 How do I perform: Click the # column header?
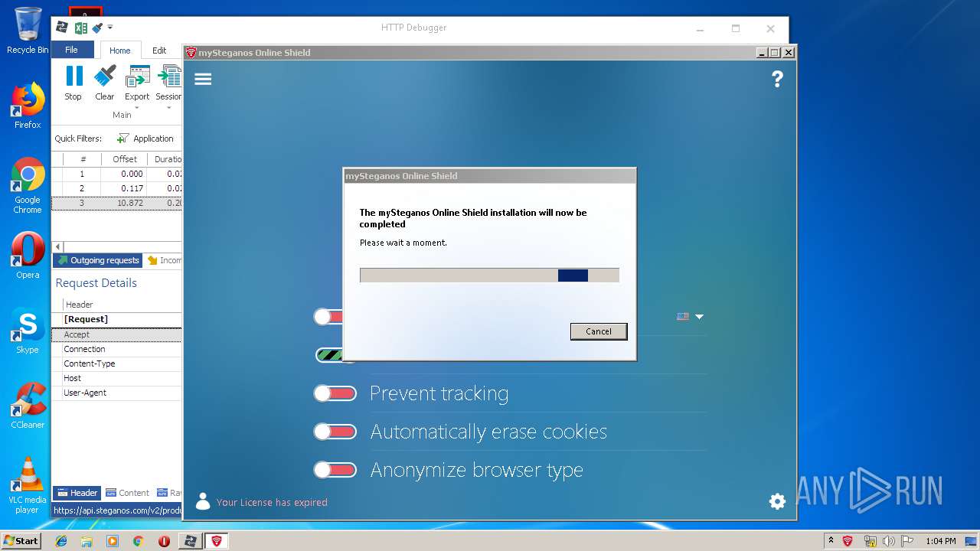83,159
